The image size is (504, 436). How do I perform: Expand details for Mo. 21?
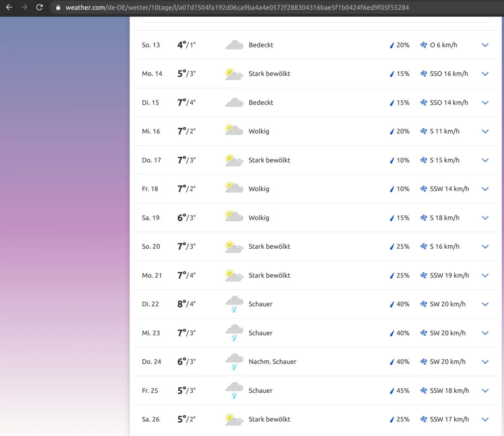(485, 275)
